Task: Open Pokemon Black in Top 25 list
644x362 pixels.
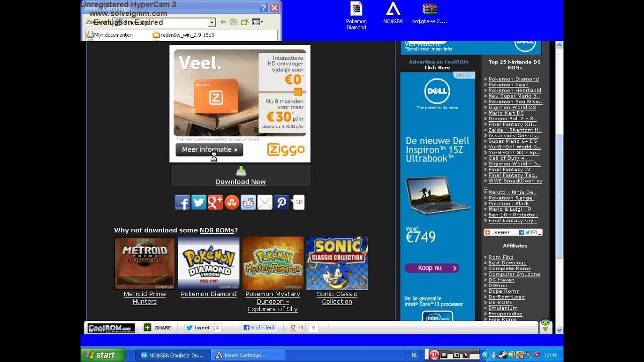Action: 508,203
